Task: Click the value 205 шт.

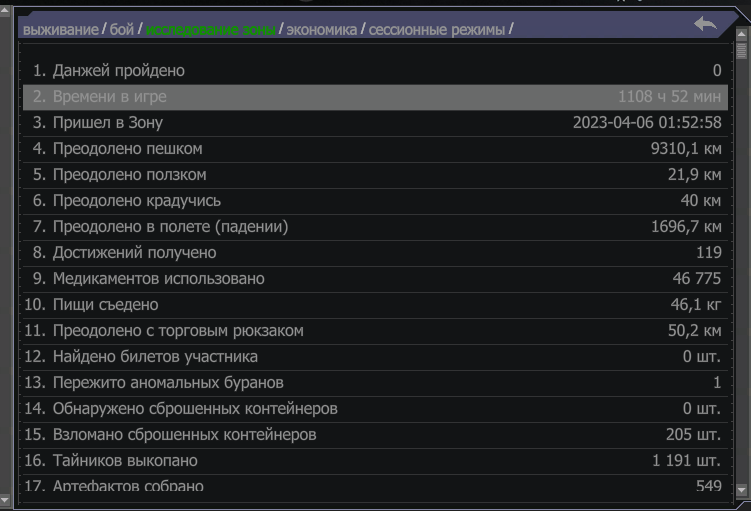Action: point(694,435)
